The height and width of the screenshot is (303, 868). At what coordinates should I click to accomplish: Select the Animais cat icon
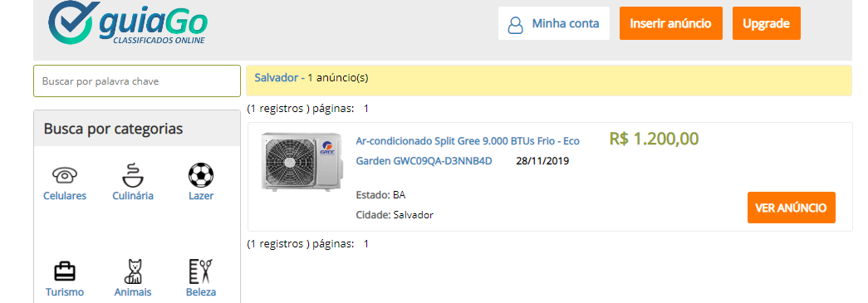133,271
